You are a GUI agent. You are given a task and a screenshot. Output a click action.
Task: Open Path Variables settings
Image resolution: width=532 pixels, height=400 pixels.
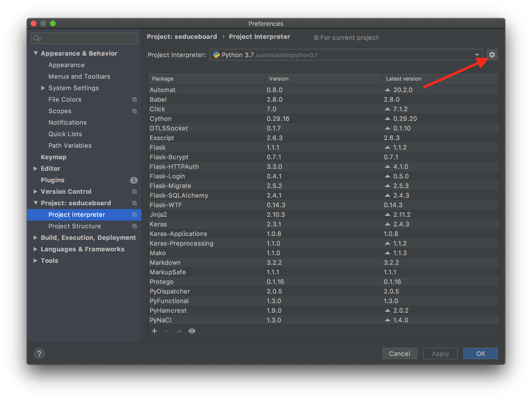[70, 146]
